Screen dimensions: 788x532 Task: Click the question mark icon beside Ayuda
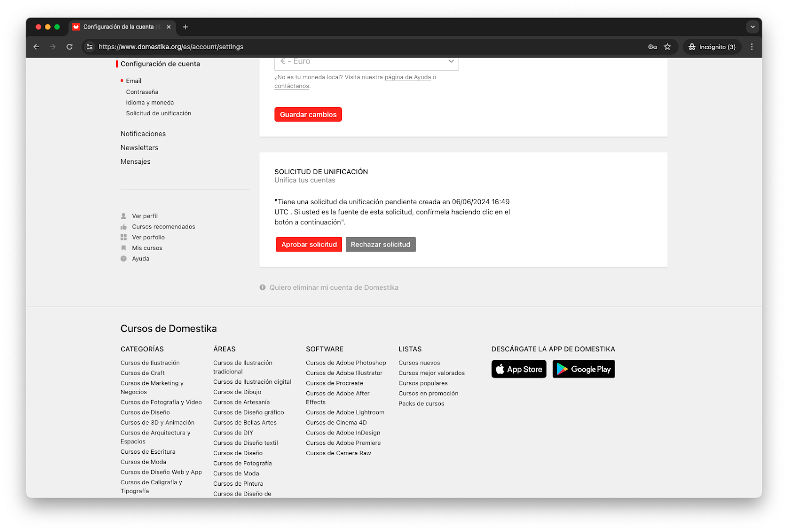pos(124,258)
